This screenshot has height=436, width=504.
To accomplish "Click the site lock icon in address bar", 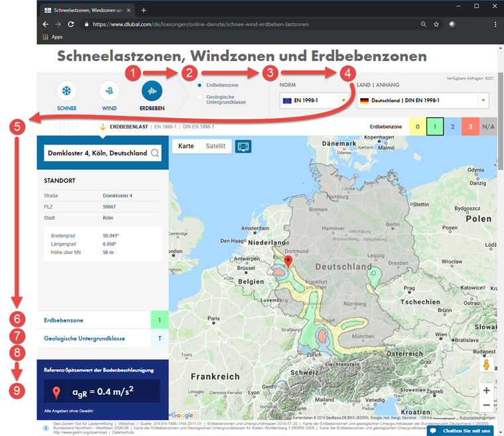I will [x=86, y=24].
